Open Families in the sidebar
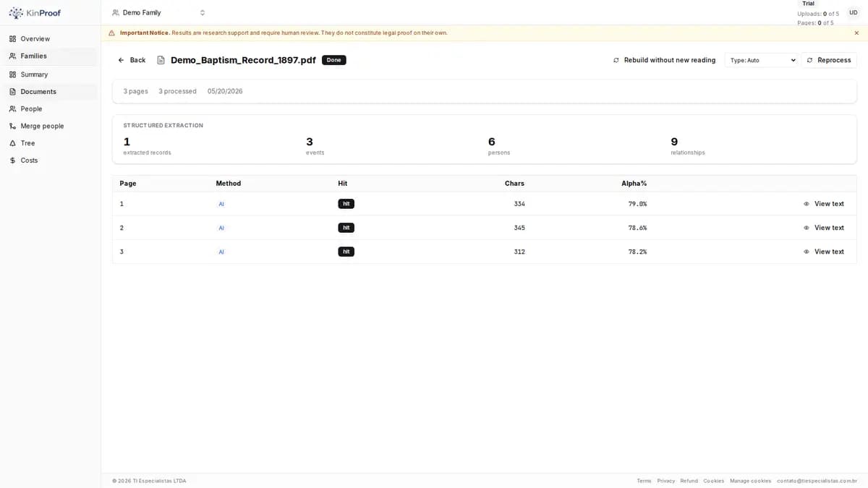The image size is (868, 488). click(49, 56)
